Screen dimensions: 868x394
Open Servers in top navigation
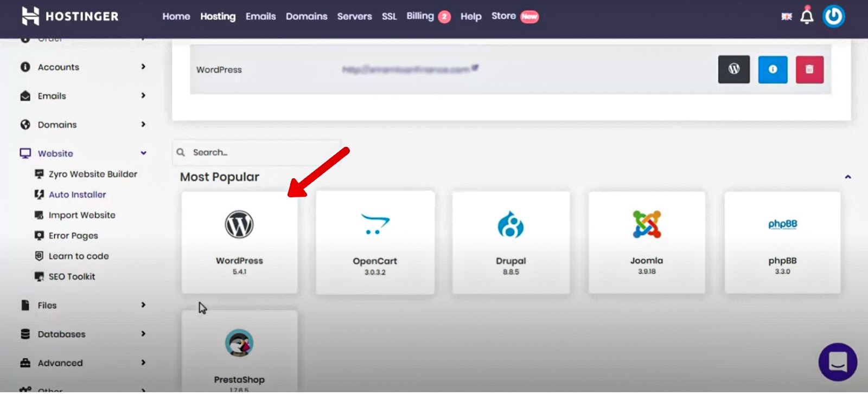(355, 16)
